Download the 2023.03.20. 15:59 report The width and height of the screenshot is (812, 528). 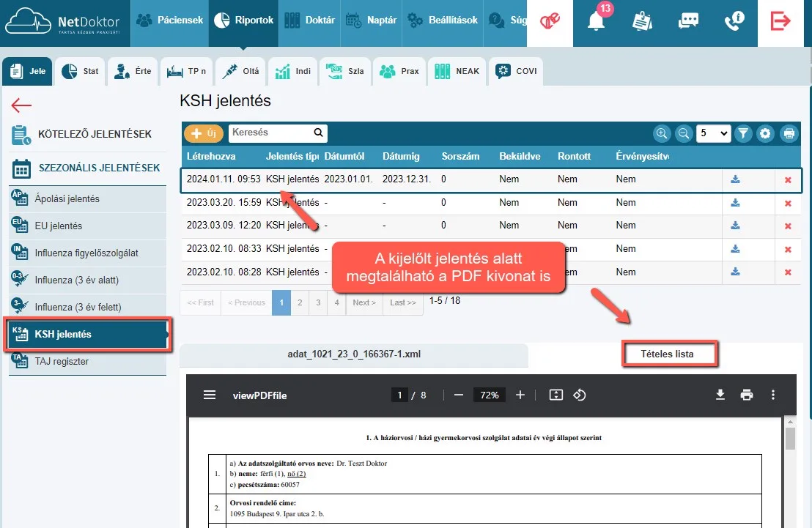pyautogui.click(x=735, y=203)
